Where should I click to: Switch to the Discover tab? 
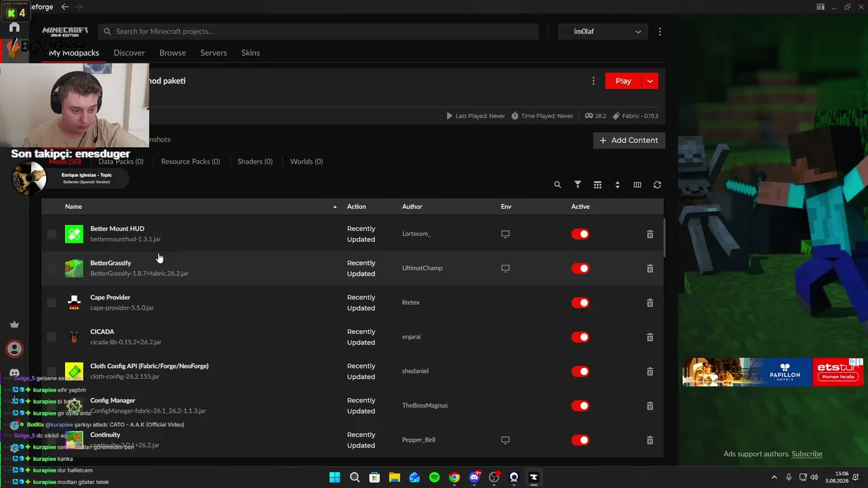[x=129, y=53]
